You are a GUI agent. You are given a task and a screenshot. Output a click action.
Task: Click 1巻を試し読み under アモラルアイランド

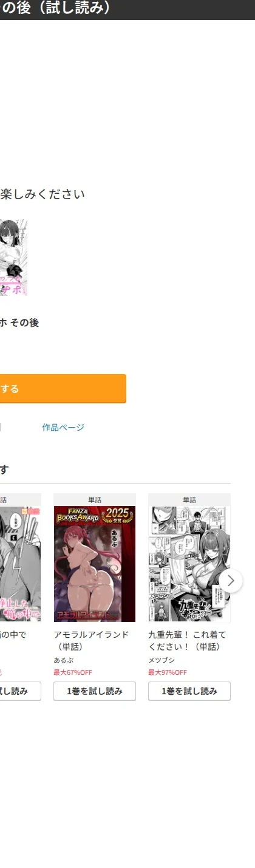pyautogui.click(x=95, y=691)
